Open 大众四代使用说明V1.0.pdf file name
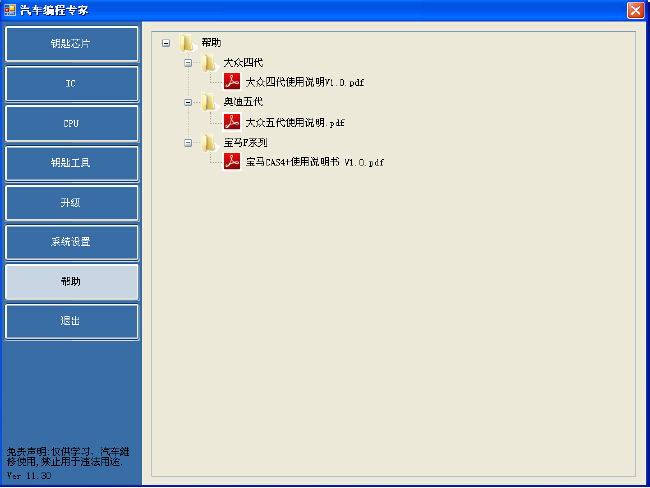 [305, 82]
